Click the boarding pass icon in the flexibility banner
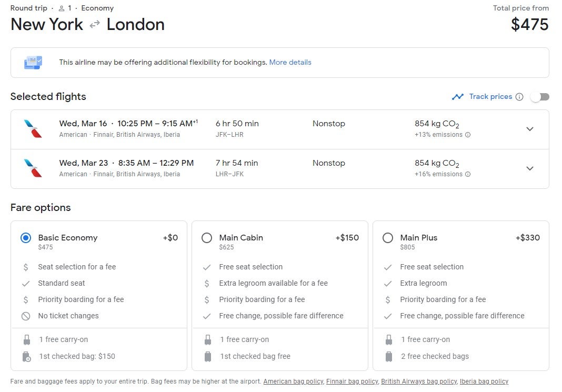This screenshot has height=392, width=562. point(33,62)
